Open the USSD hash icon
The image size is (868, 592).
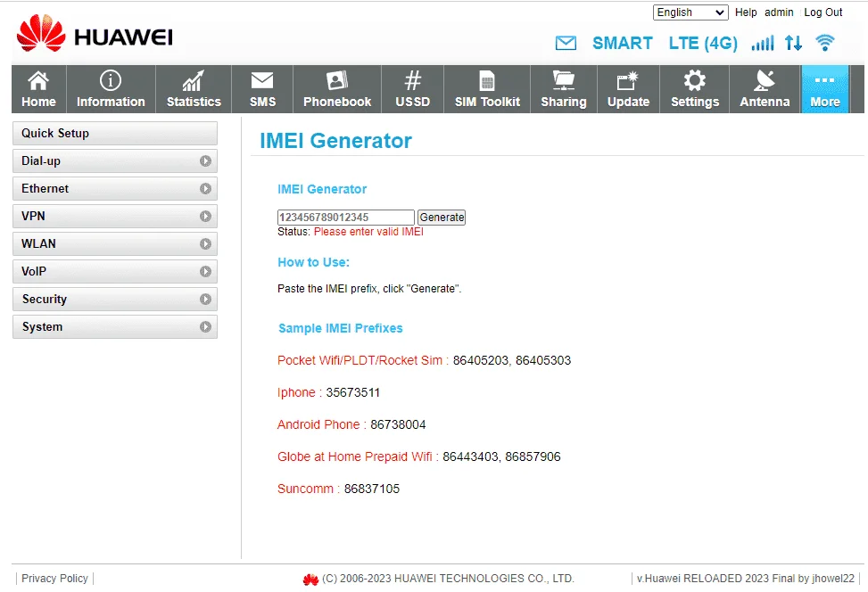[x=412, y=81]
